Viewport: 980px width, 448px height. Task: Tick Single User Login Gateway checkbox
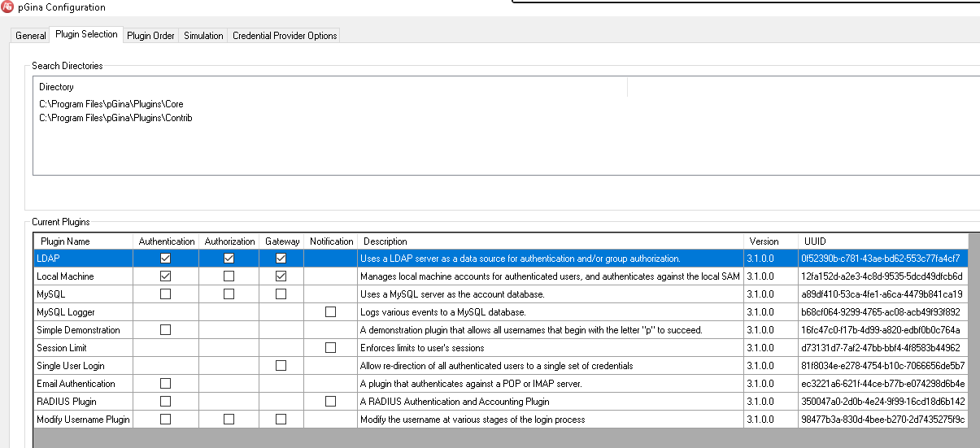281,366
